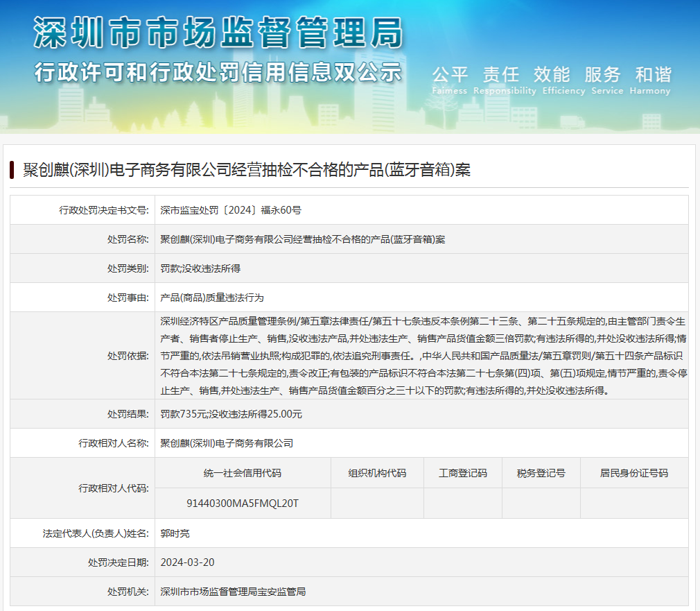Screen dimensions: 700x611
Task: Click the 行政处罚决定书文号 row label
Action: 104,210
